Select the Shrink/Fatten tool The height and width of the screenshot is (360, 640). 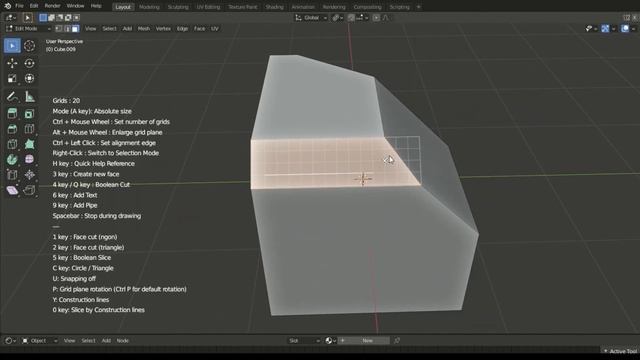point(29,175)
